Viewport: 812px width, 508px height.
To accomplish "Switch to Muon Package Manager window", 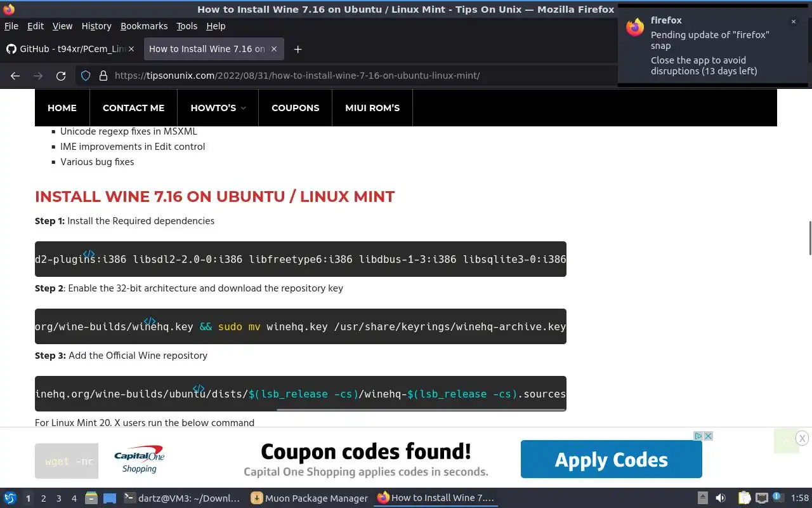I will pos(310,498).
